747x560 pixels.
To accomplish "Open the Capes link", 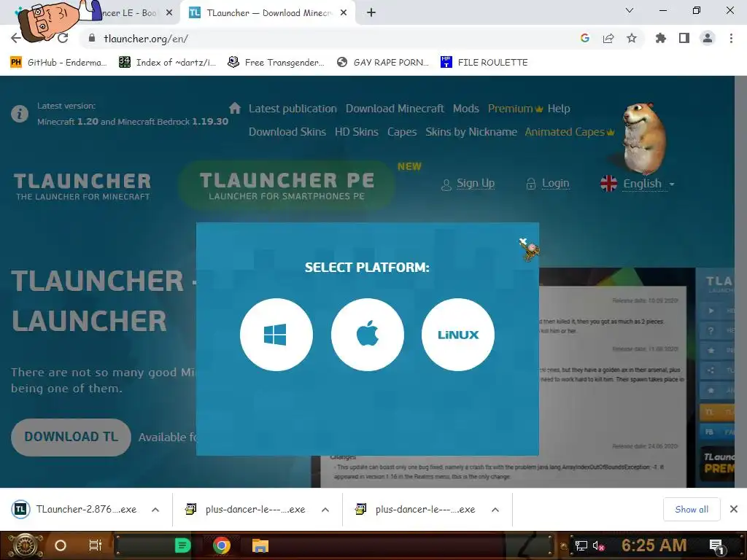I will pos(402,132).
